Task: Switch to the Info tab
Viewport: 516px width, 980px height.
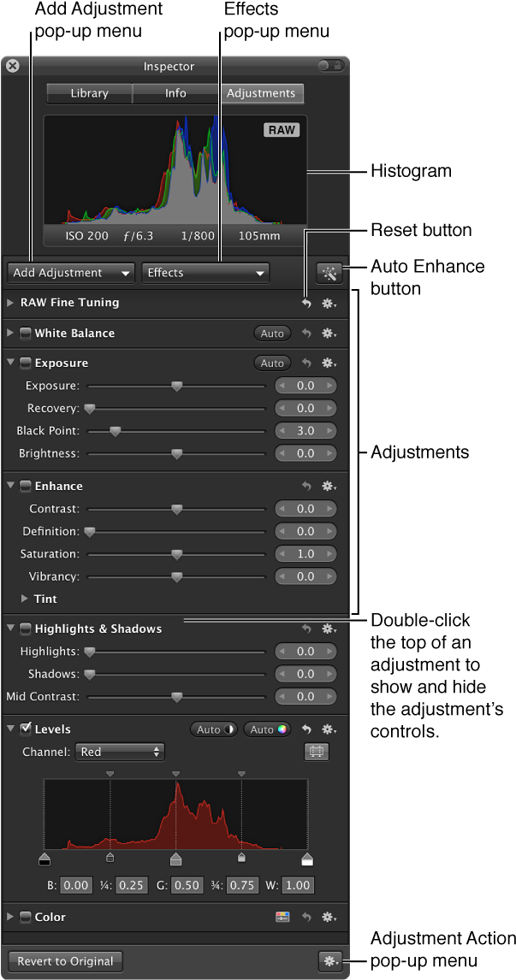Action: click(175, 93)
